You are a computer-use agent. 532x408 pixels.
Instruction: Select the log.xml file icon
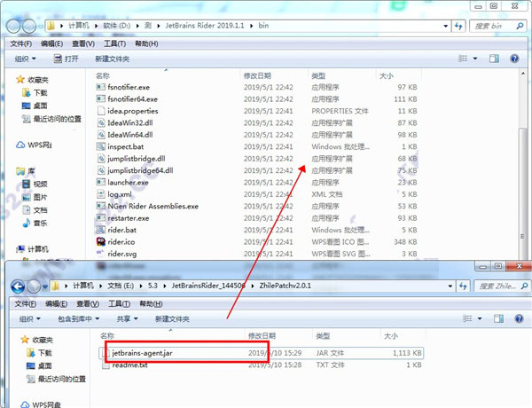[101, 194]
